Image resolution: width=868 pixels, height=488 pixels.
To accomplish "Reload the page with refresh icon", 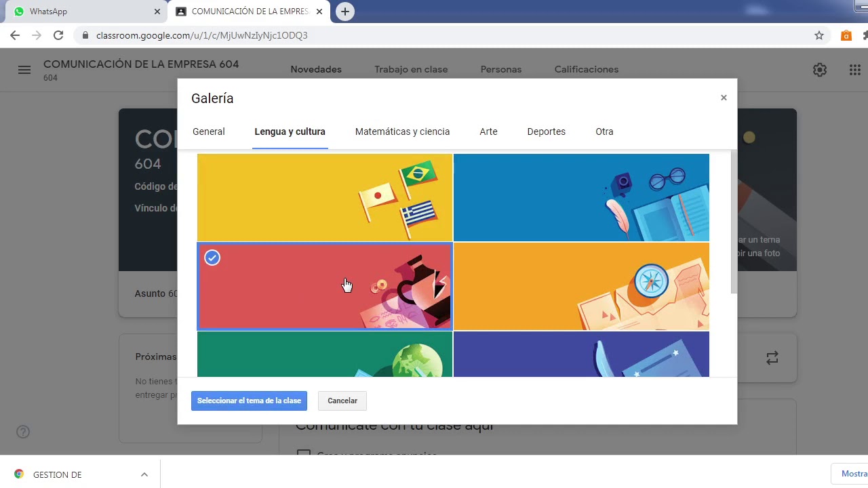I will coord(58,35).
